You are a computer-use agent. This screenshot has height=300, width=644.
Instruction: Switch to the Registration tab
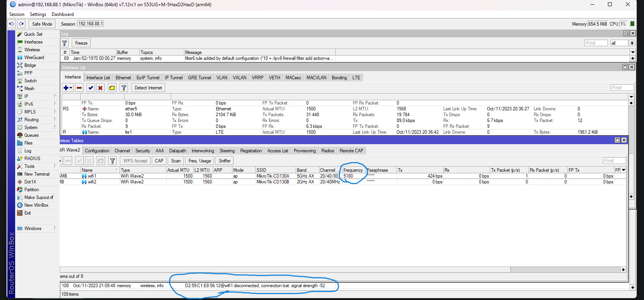click(x=251, y=151)
